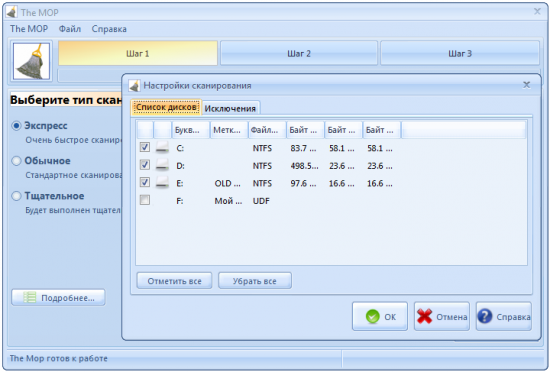Screen dimensions: 550x372
Task: Sort by the Метк... column header
Action: click(229, 130)
